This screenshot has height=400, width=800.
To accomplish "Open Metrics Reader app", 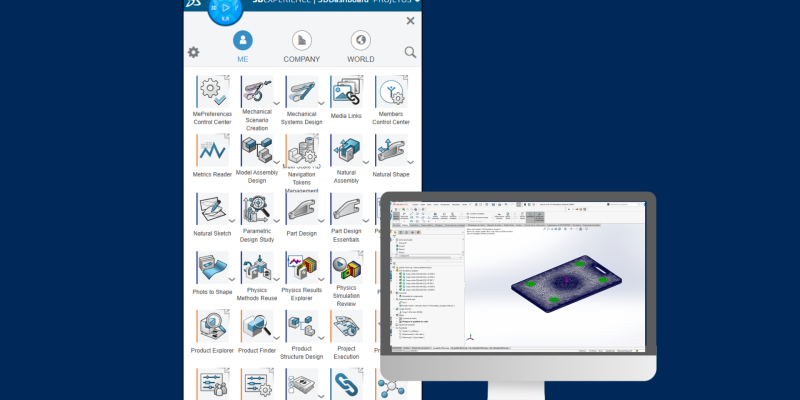I will click(211, 151).
